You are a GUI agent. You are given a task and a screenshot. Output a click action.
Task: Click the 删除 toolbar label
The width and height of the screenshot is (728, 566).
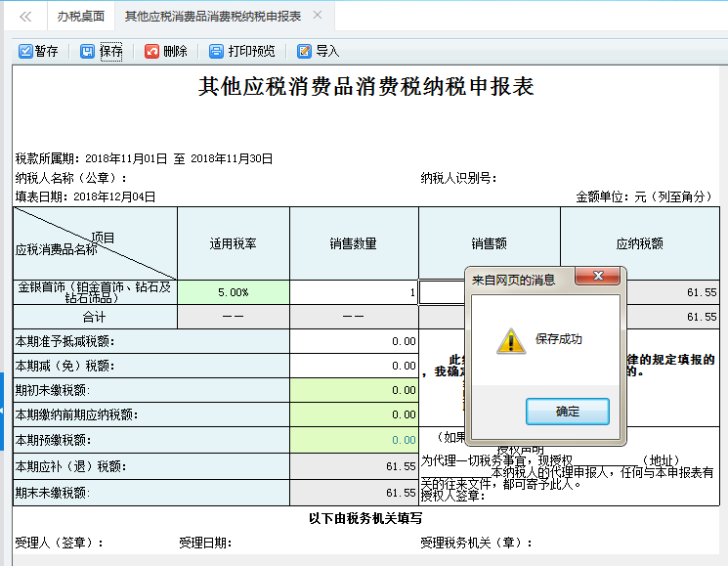(176, 51)
